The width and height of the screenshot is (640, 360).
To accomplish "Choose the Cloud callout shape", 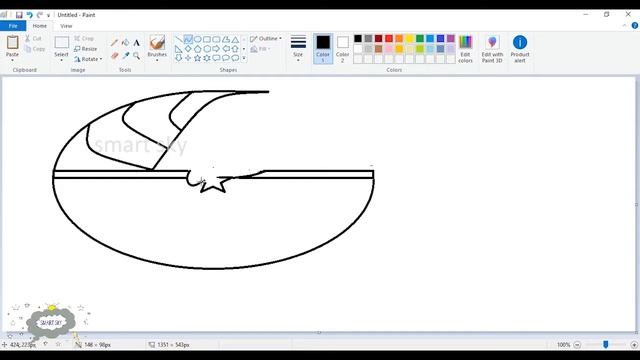I will (x=235, y=58).
